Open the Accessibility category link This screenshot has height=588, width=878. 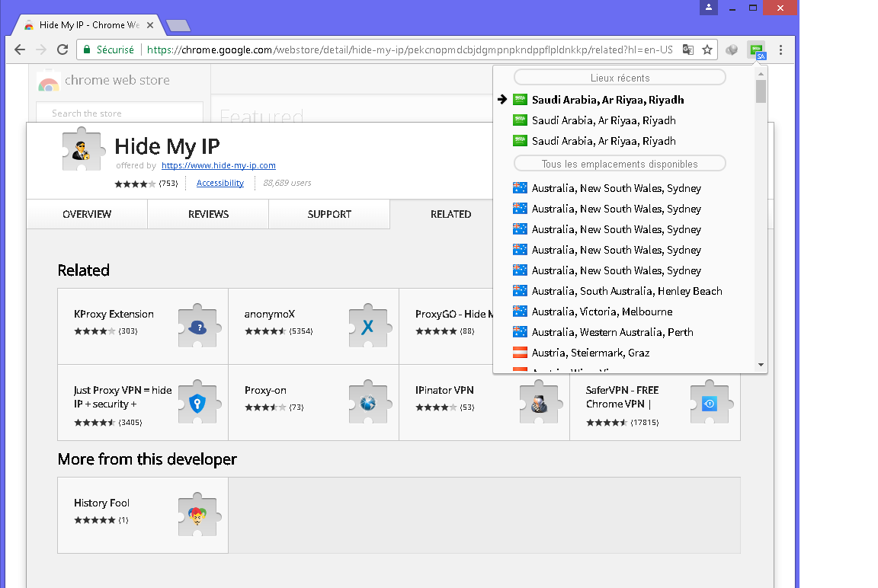[220, 183]
